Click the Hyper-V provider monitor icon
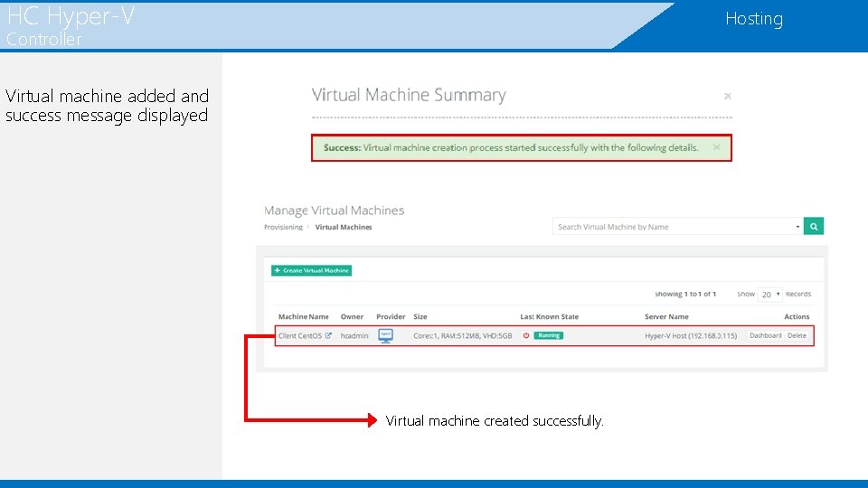The image size is (868, 488). (385, 336)
